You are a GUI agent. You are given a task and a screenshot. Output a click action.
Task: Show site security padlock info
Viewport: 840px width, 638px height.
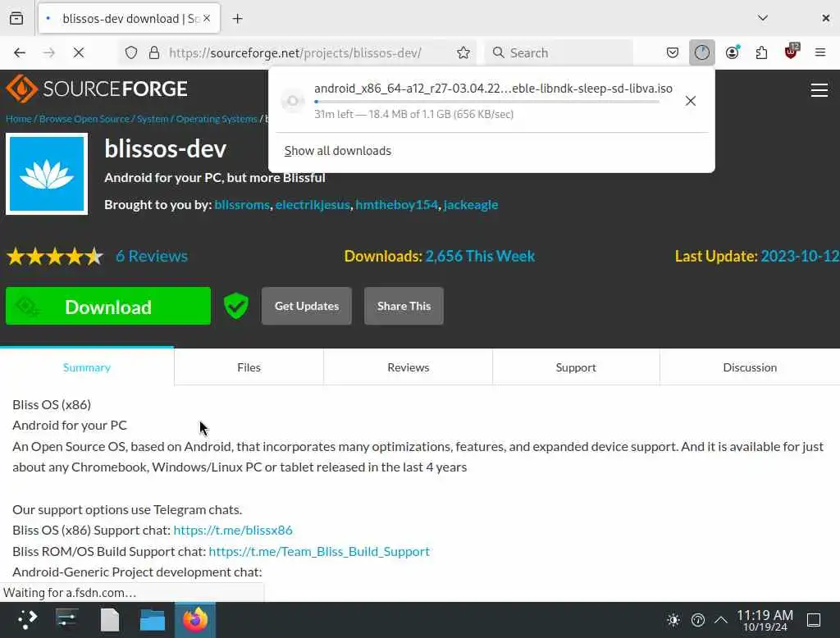click(153, 52)
